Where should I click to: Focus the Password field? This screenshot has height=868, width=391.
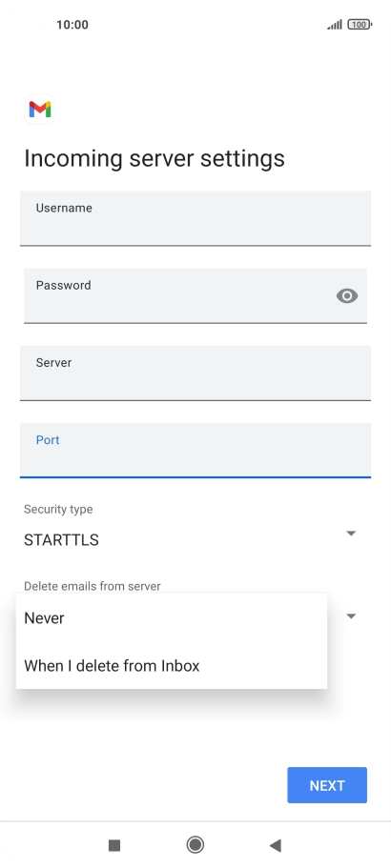point(195,295)
